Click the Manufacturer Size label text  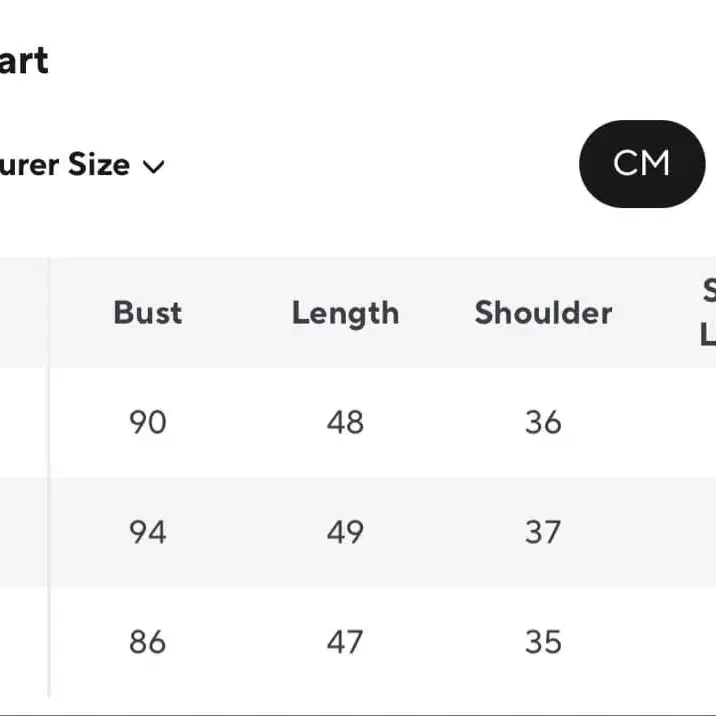click(65, 165)
